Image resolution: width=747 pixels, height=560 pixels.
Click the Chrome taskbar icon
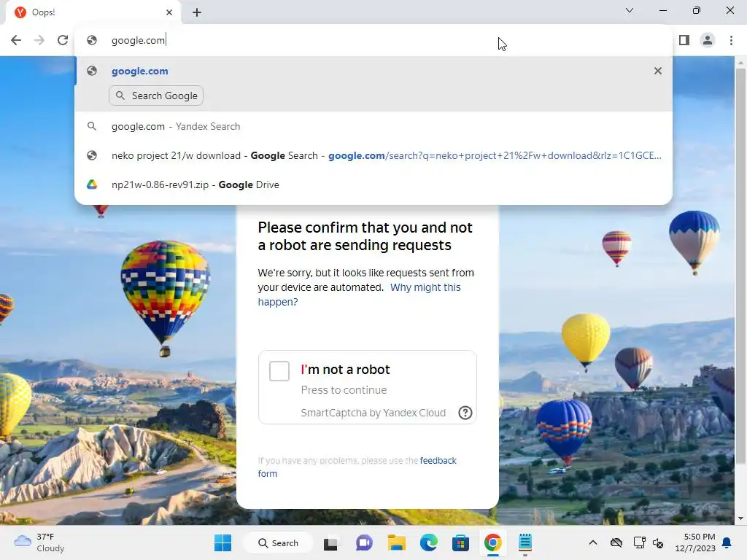492,542
